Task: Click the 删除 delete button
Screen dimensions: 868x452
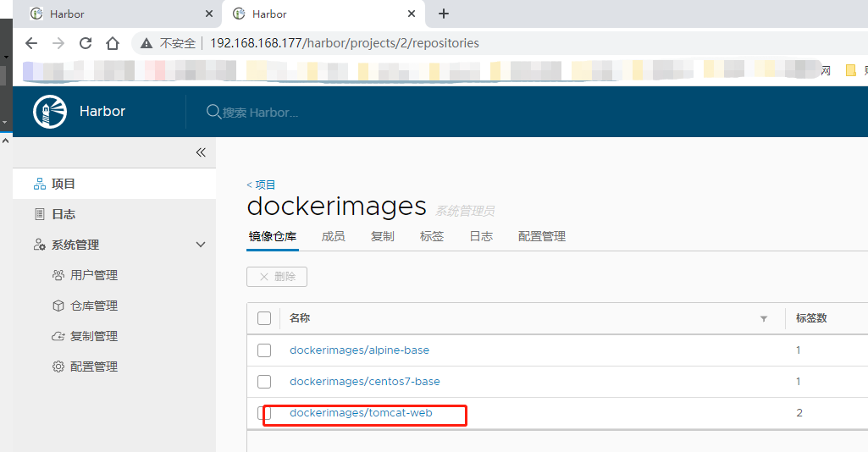Action: click(277, 277)
